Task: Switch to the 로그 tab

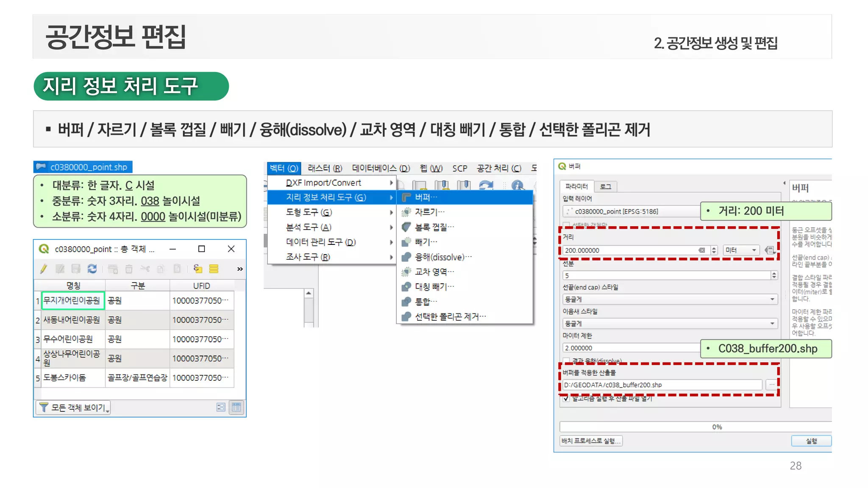Action: (605, 186)
